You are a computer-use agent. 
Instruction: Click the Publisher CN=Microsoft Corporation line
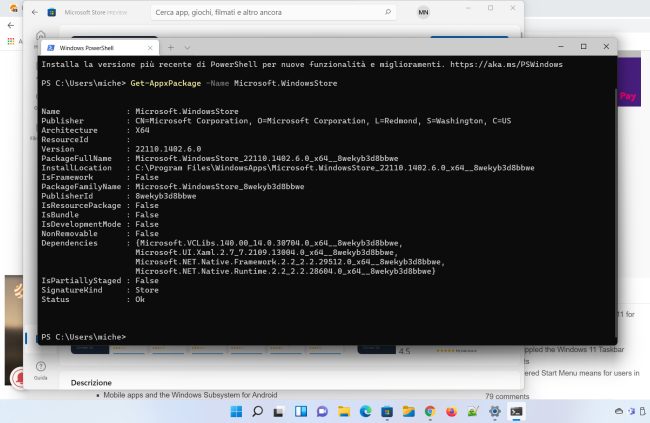click(323, 121)
